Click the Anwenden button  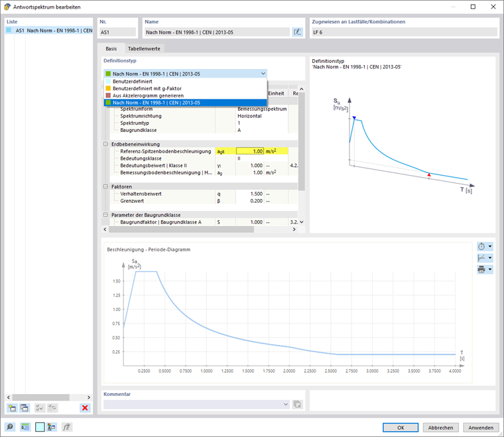click(x=481, y=428)
